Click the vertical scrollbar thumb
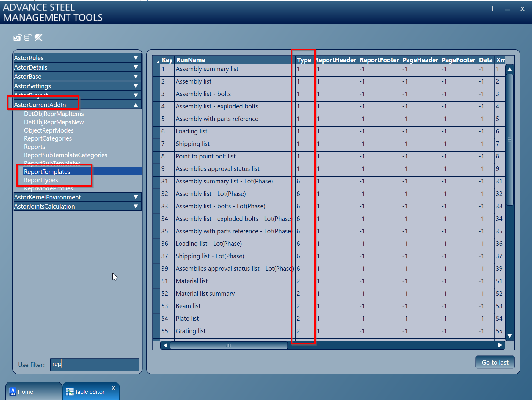Viewport: 532px width, 400px height. [510, 139]
